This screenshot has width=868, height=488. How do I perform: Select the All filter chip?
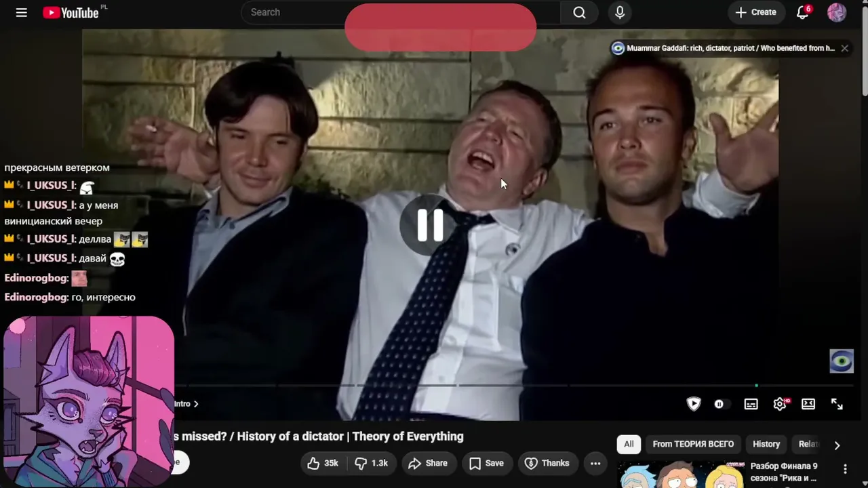pos(629,444)
